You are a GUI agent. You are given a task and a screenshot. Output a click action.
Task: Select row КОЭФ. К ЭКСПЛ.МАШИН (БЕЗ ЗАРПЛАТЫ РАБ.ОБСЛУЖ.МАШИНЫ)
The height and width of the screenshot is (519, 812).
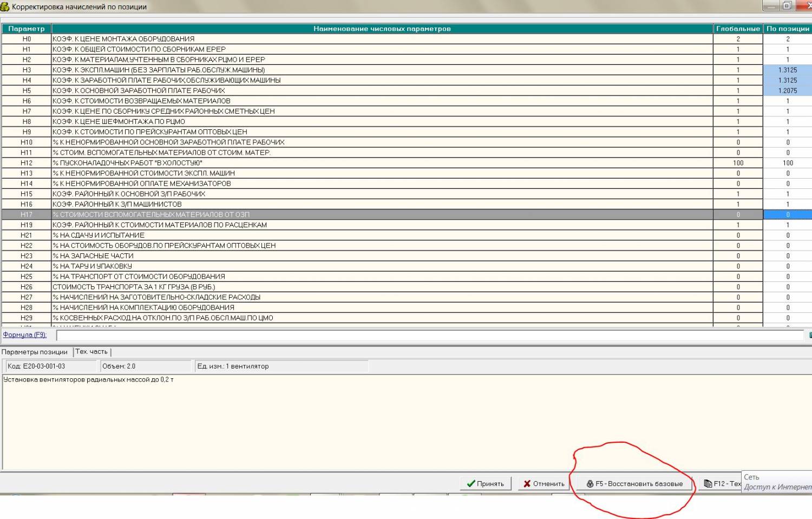pos(382,70)
